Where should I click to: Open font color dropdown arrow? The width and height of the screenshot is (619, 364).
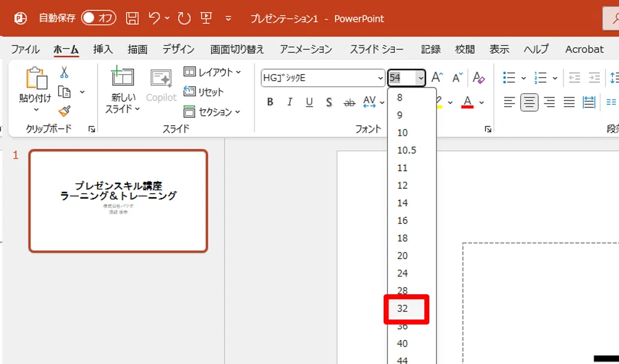pos(482,102)
